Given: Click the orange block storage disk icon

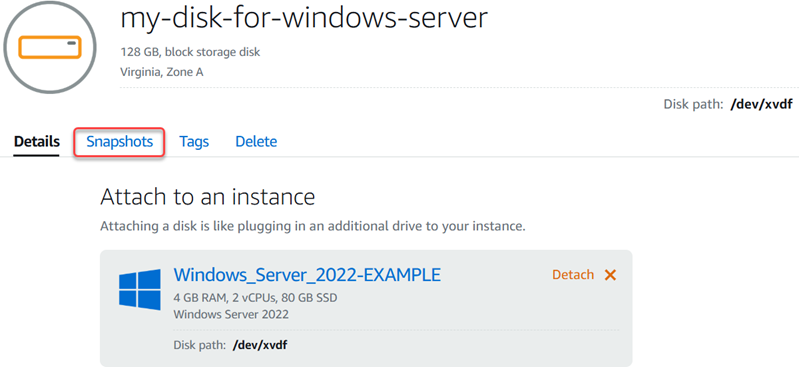Looking at the screenshot, I should [x=49, y=47].
